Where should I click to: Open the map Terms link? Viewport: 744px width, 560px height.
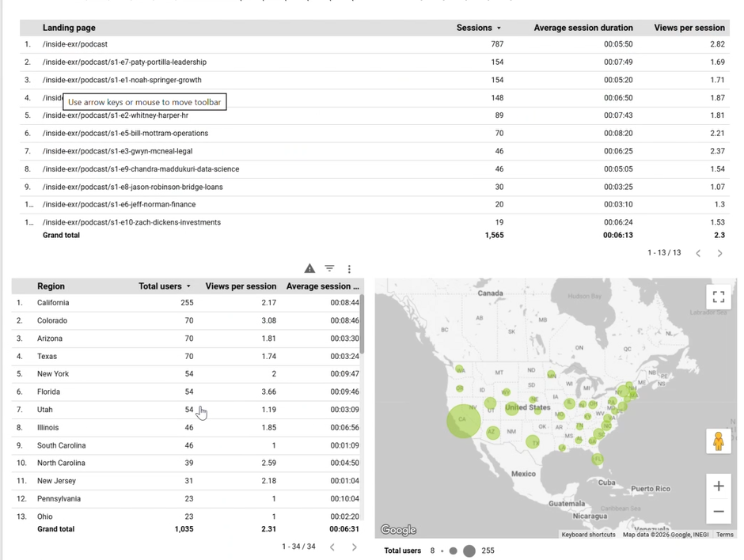(x=724, y=535)
